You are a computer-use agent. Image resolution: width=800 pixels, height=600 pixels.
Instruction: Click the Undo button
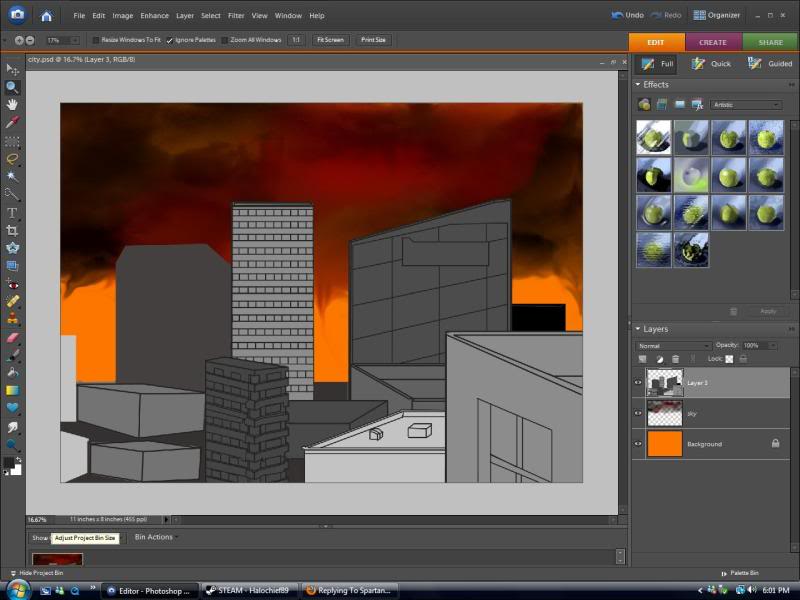point(628,15)
